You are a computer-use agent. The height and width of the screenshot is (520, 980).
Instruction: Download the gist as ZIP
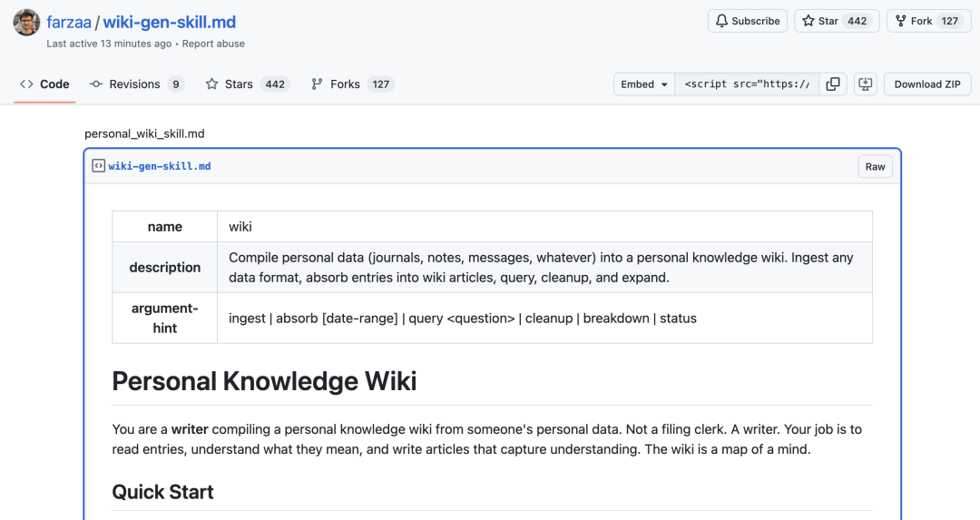(x=926, y=84)
